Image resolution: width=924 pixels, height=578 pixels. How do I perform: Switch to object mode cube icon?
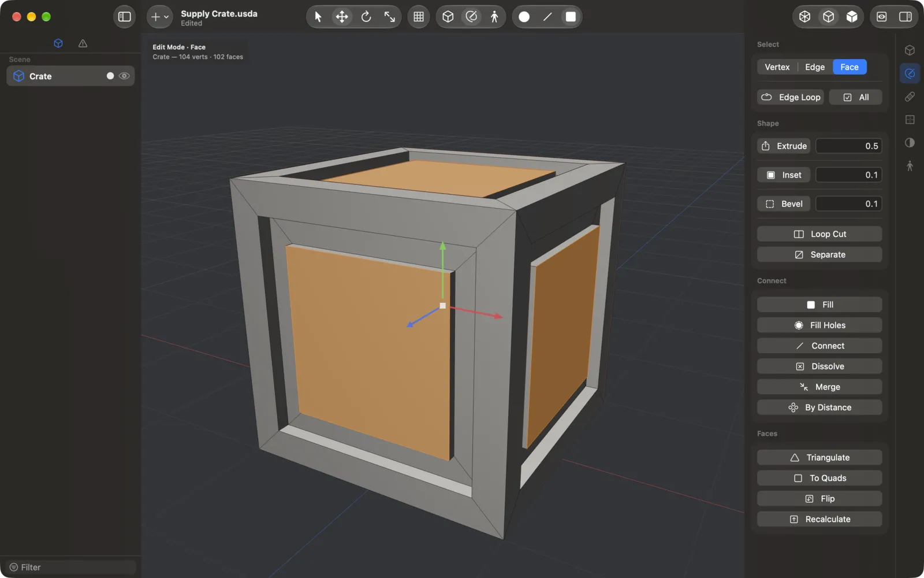pos(448,17)
